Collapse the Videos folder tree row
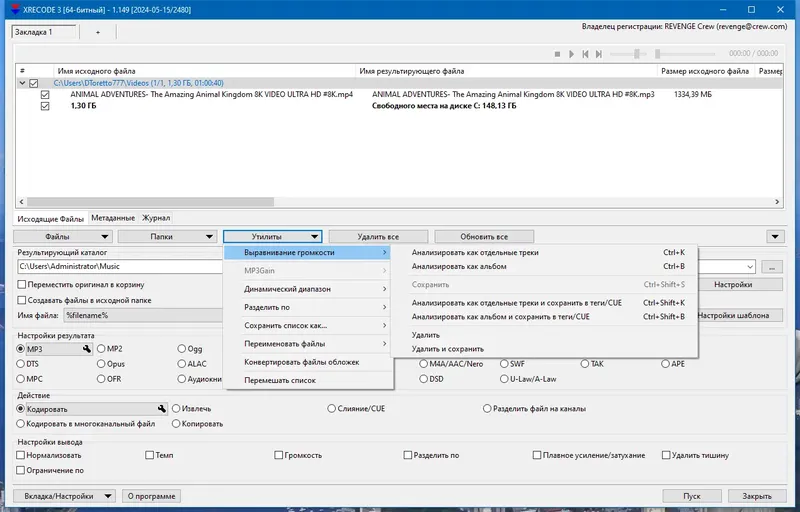This screenshot has width=800, height=512. tap(22, 83)
